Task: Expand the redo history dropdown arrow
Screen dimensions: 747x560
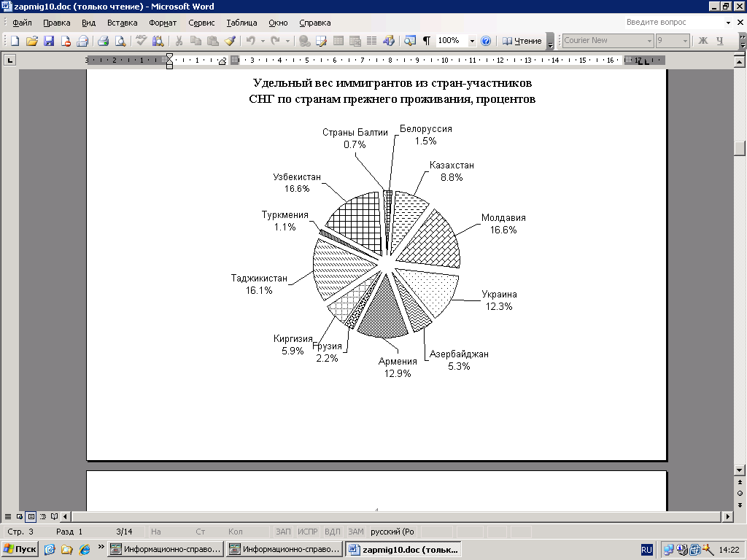Action: [287, 41]
